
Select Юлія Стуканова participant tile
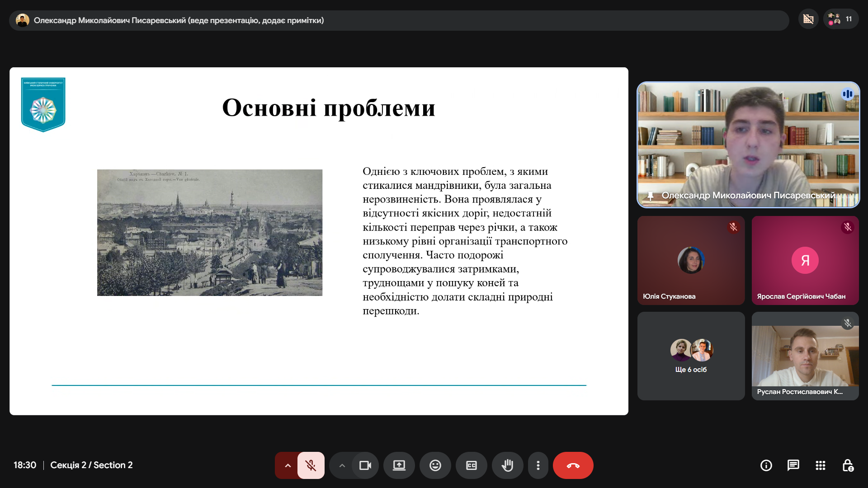[x=691, y=260]
